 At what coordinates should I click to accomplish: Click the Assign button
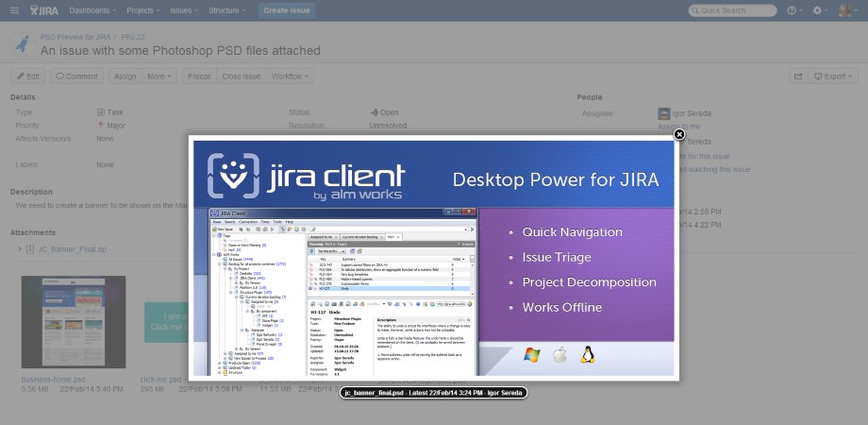point(125,76)
